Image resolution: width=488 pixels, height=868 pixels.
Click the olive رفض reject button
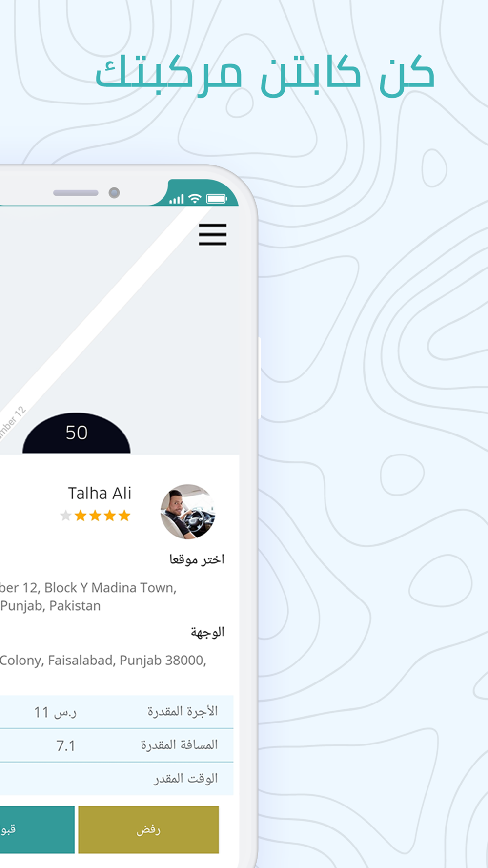pyautogui.click(x=148, y=829)
